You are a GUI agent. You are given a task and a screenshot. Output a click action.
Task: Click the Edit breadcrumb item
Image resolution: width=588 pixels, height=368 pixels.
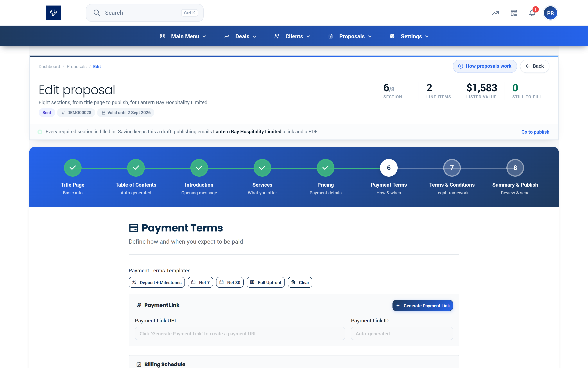(x=97, y=66)
